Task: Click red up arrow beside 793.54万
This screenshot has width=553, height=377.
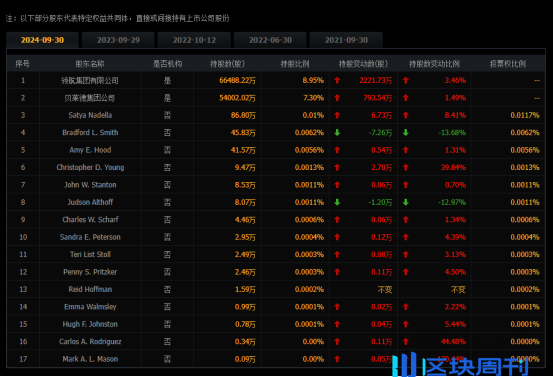Action: [x=337, y=98]
